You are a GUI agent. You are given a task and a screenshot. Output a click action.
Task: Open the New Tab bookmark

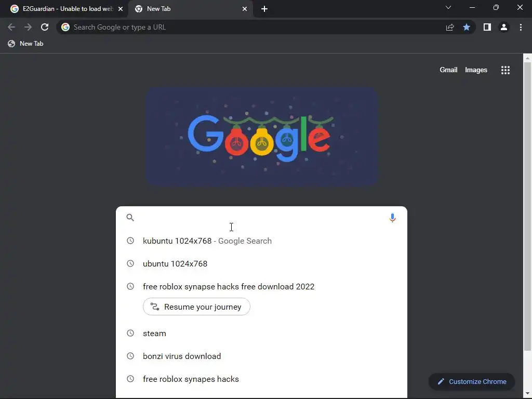[x=25, y=44]
